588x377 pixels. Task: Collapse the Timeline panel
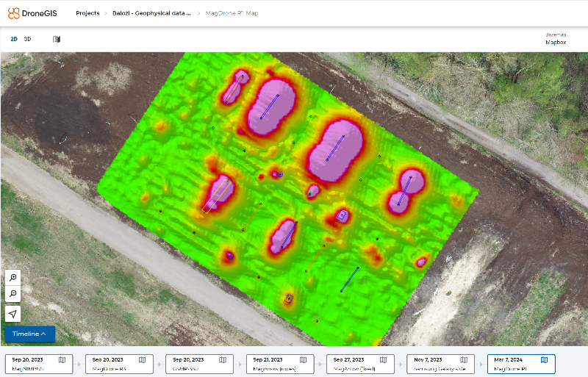coord(29,334)
